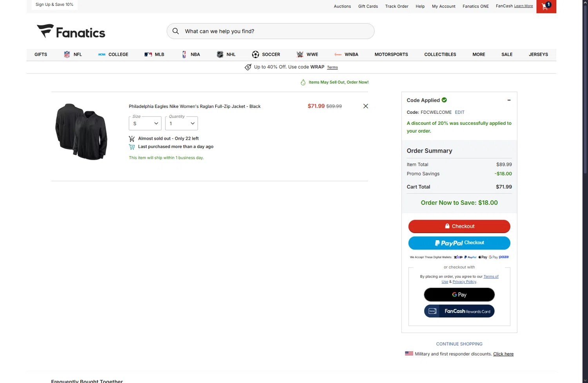Remove the jacket with the X icon

tap(365, 106)
